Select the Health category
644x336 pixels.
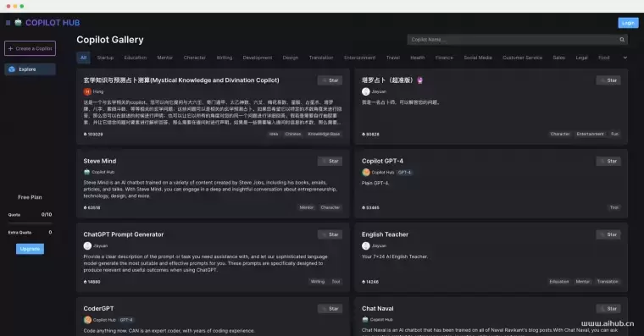click(417, 58)
